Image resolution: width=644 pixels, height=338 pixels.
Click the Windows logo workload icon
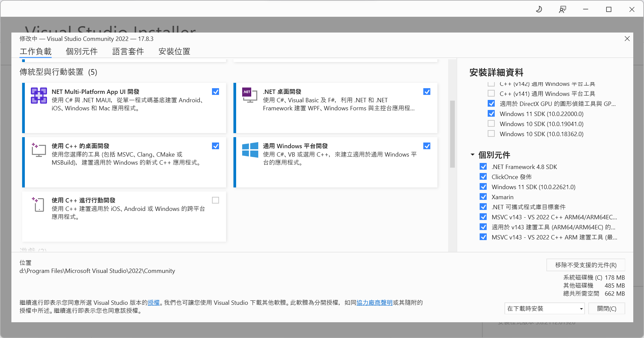coord(250,150)
